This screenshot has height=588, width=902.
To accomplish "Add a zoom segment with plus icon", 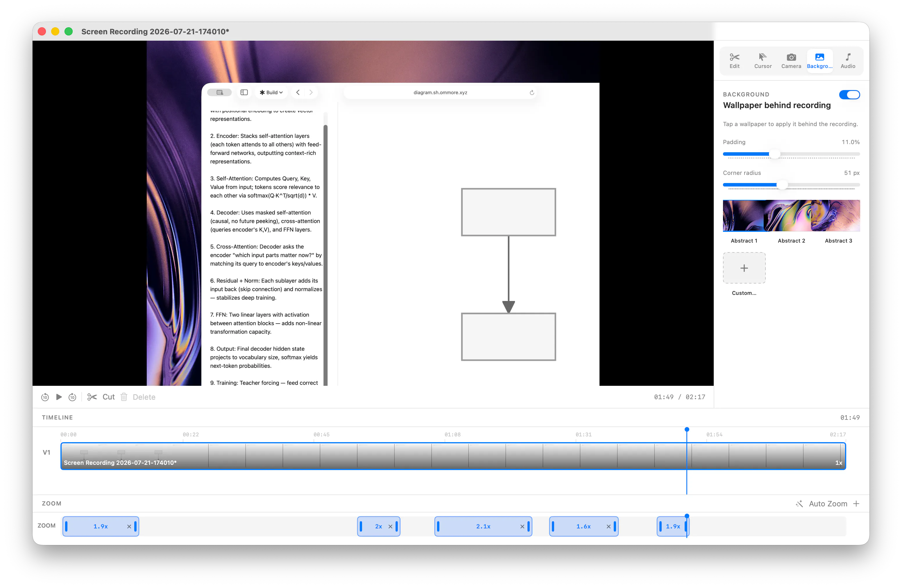I will tap(856, 503).
